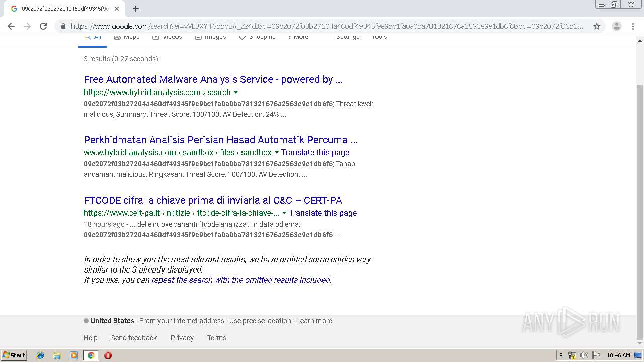
Task: Launch Internet Explorer from the taskbar
Action: [40, 355]
